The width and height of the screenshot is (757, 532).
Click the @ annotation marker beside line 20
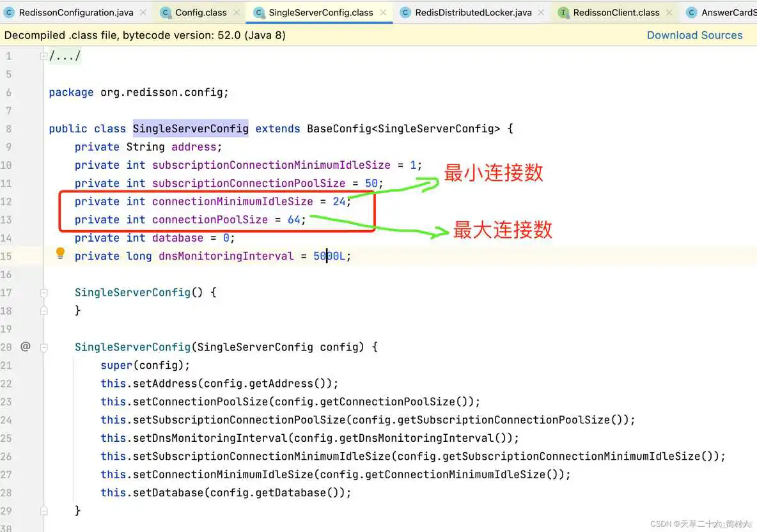coord(25,346)
